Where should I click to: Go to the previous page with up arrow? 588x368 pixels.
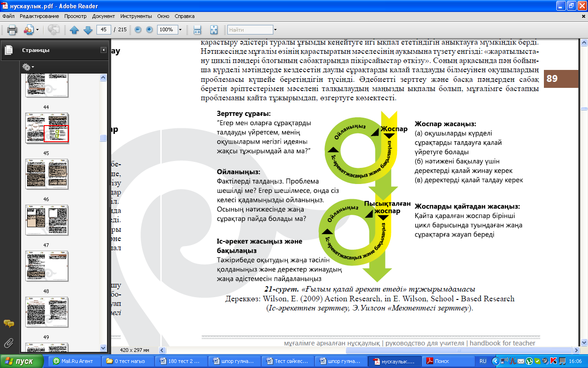74,30
